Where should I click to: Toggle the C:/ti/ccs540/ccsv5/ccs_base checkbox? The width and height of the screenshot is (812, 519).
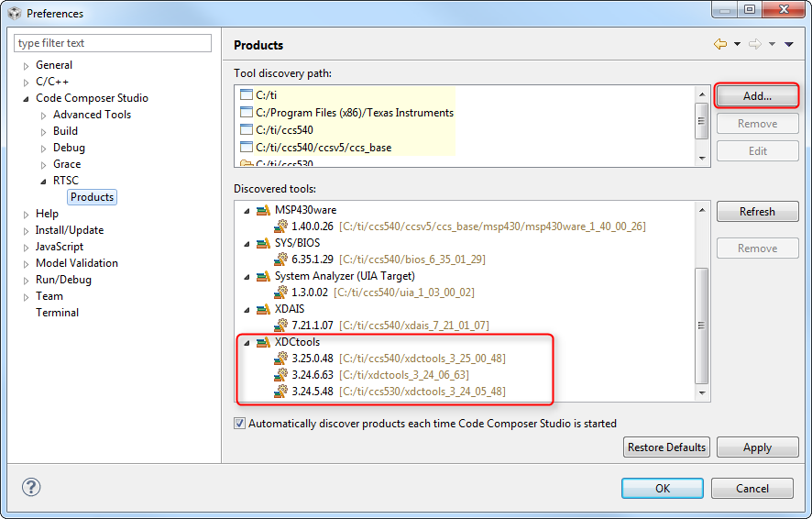(x=247, y=147)
